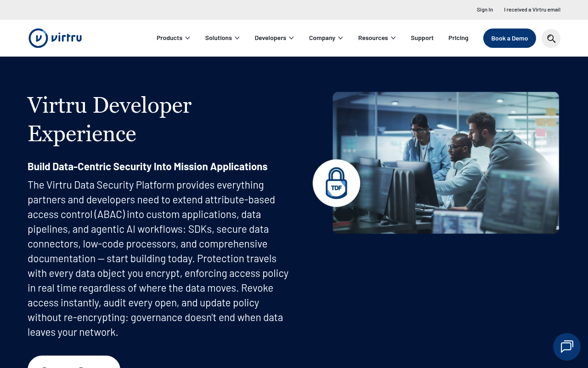Open the search magnifier icon

551,38
